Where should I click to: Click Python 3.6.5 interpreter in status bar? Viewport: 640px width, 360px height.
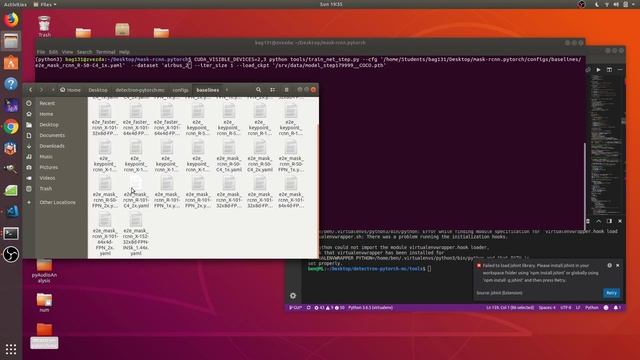(x=370, y=308)
